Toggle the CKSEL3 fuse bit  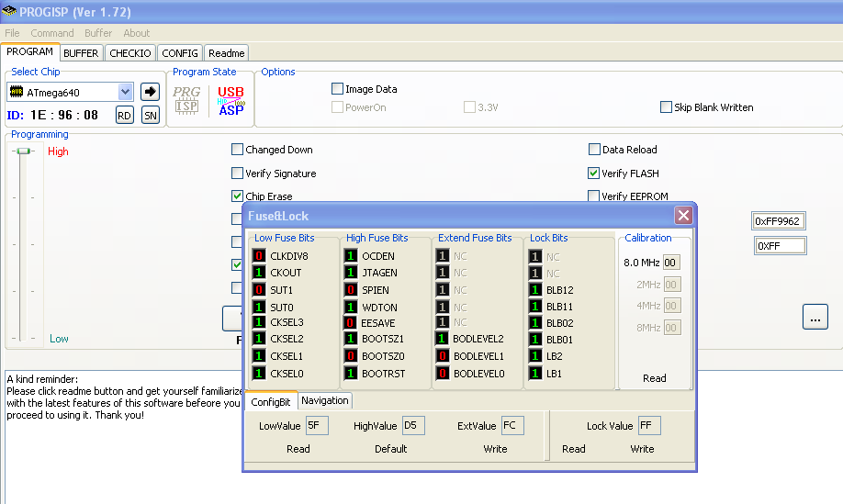(259, 322)
